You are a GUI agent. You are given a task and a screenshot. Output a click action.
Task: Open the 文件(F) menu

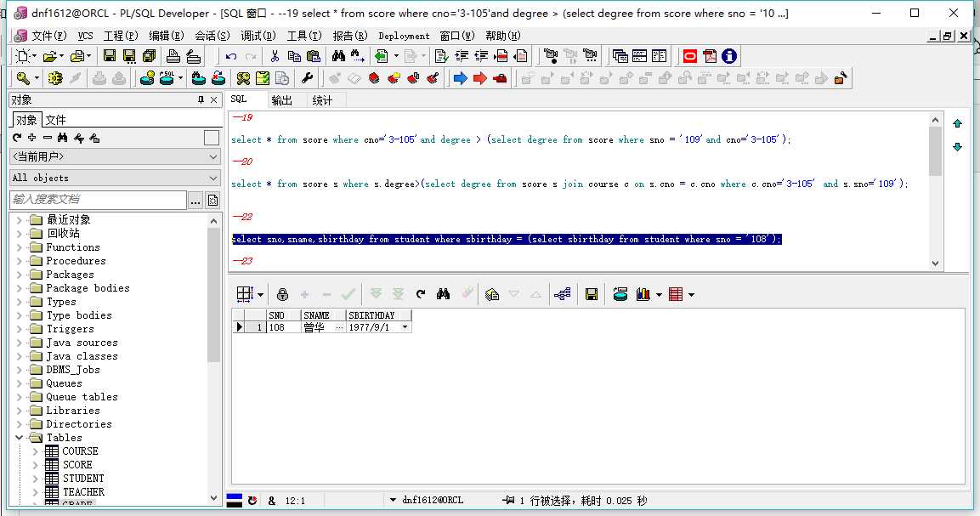pos(48,36)
